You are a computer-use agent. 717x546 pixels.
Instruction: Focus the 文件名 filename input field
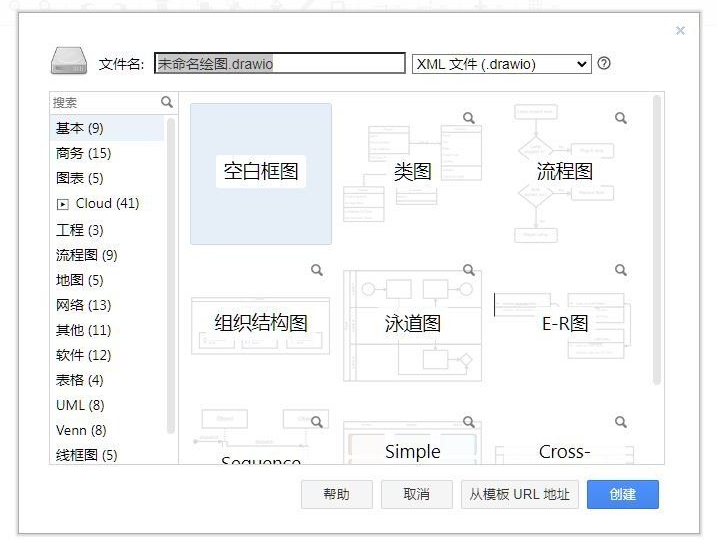[x=280, y=63]
